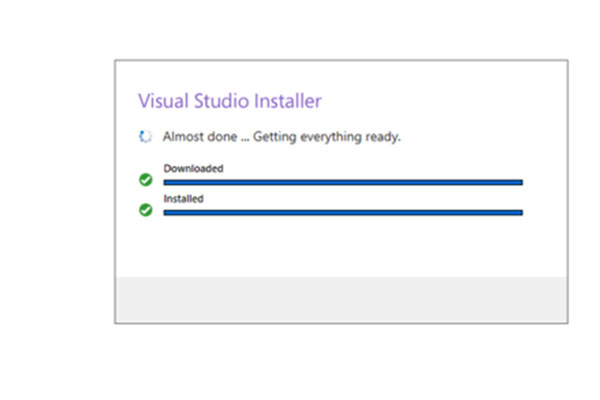Click the empty white area below Installed bar
600x400 pixels.
coord(341,246)
